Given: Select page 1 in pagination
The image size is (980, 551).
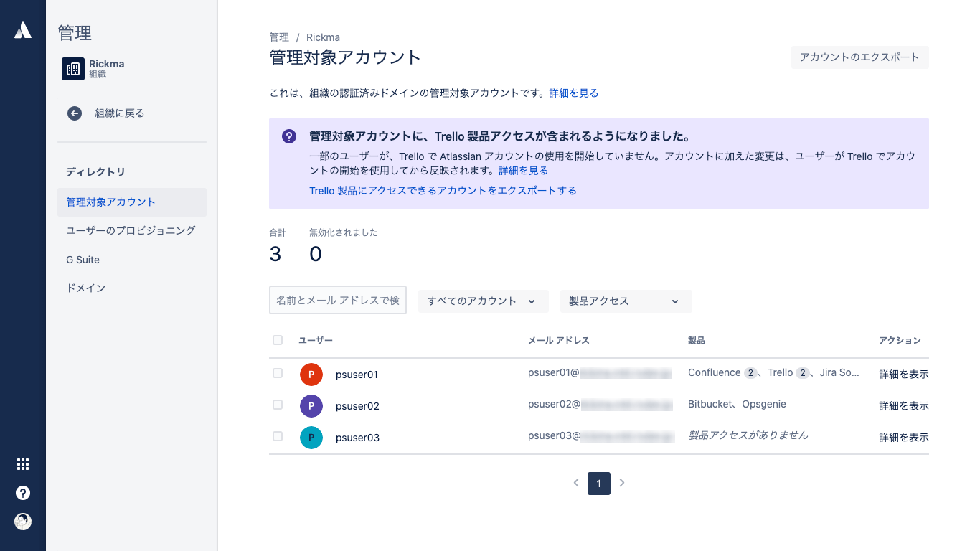Looking at the screenshot, I should (599, 484).
